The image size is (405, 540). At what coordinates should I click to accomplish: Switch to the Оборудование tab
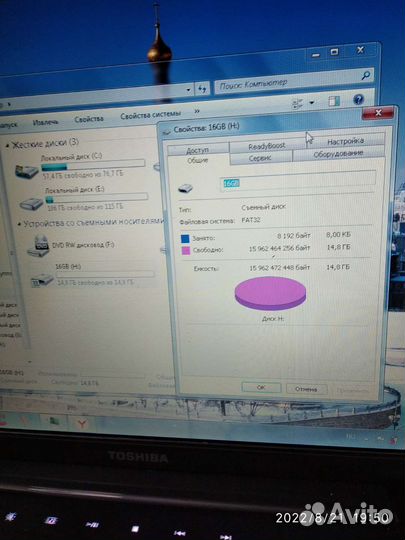click(x=338, y=154)
